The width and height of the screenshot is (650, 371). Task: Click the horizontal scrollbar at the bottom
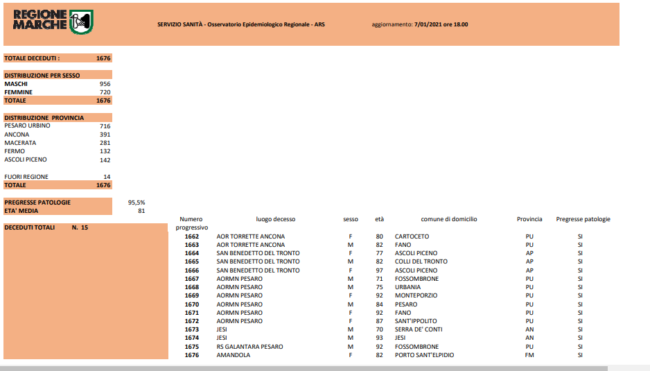coord(304,369)
